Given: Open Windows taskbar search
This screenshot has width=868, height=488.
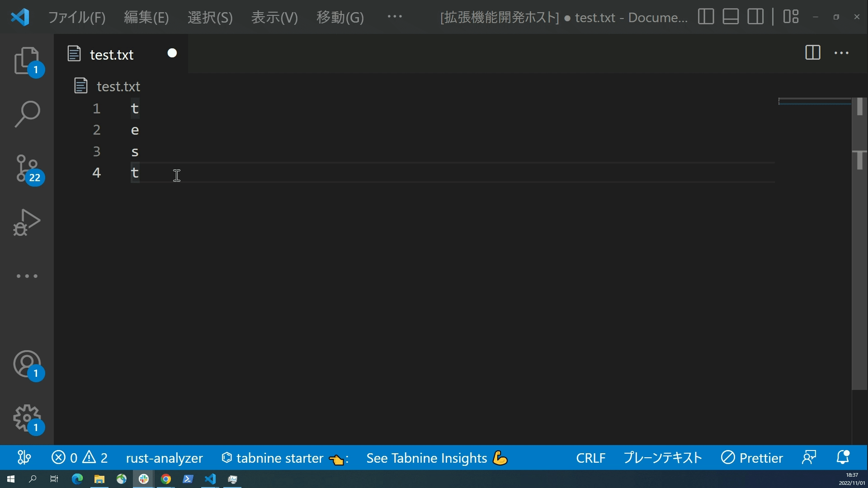Looking at the screenshot, I should pyautogui.click(x=33, y=479).
